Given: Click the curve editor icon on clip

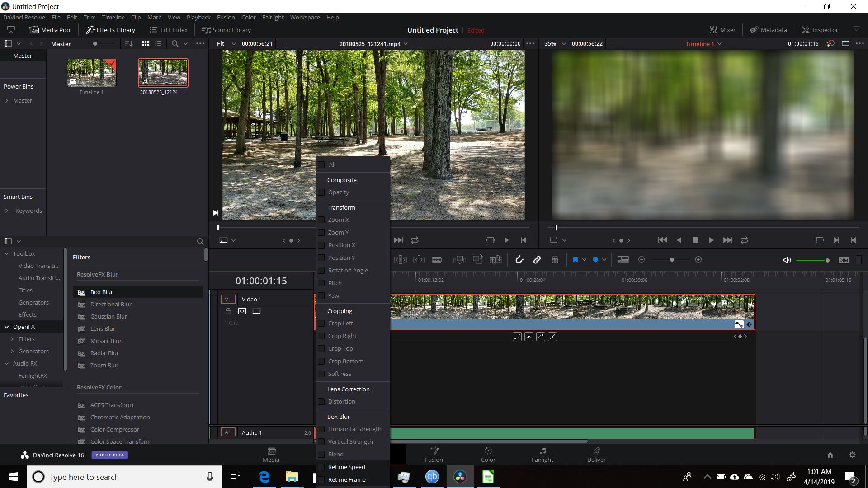Looking at the screenshot, I should click(x=739, y=324).
